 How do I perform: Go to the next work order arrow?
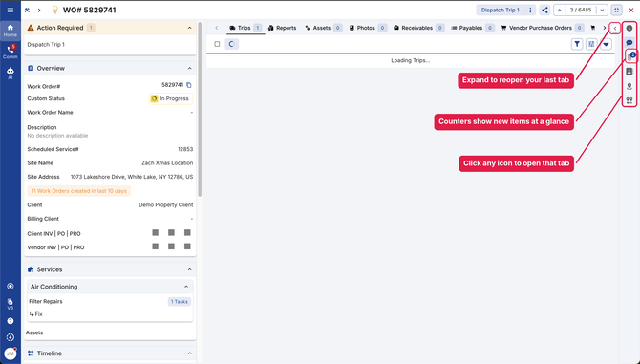tap(602, 11)
